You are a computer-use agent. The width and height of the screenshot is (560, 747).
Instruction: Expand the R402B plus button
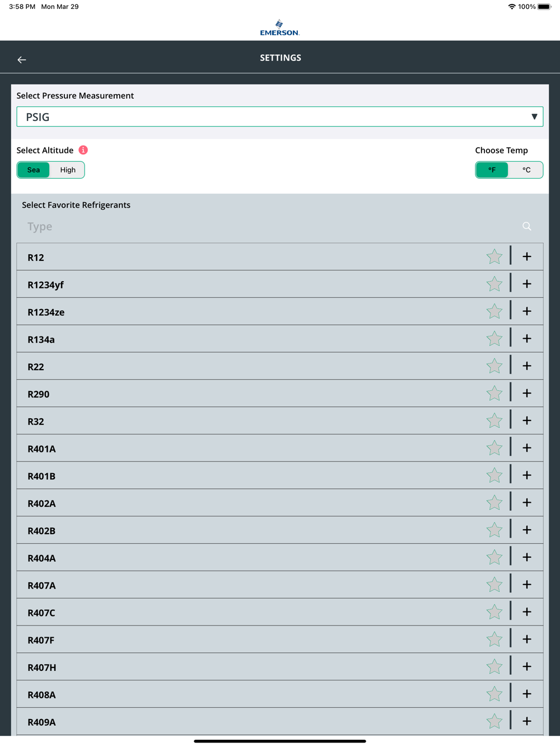pos(527,530)
